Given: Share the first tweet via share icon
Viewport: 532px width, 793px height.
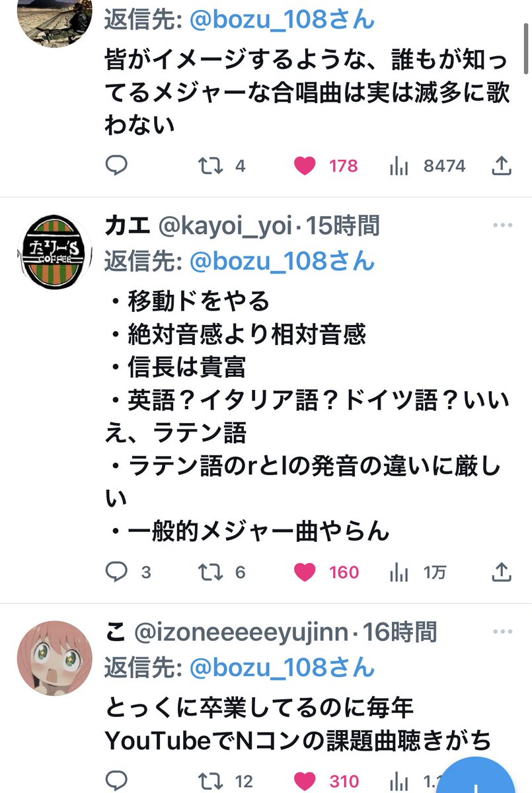Looking at the screenshot, I should 502,165.
